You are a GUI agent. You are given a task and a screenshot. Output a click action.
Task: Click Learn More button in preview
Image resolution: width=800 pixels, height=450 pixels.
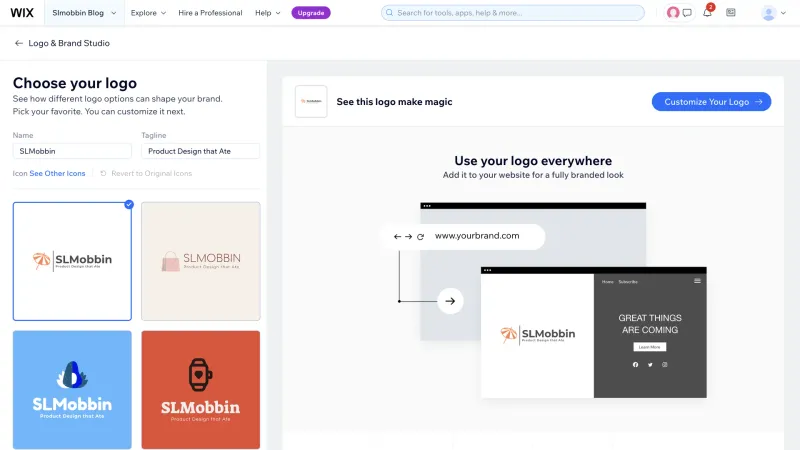point(649,347)
